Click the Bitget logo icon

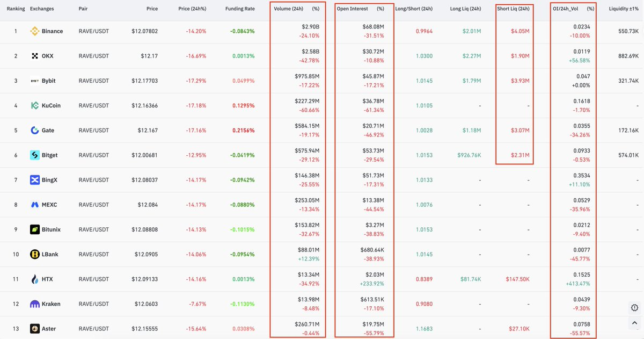pyautogui.click(x=35, y=155)
